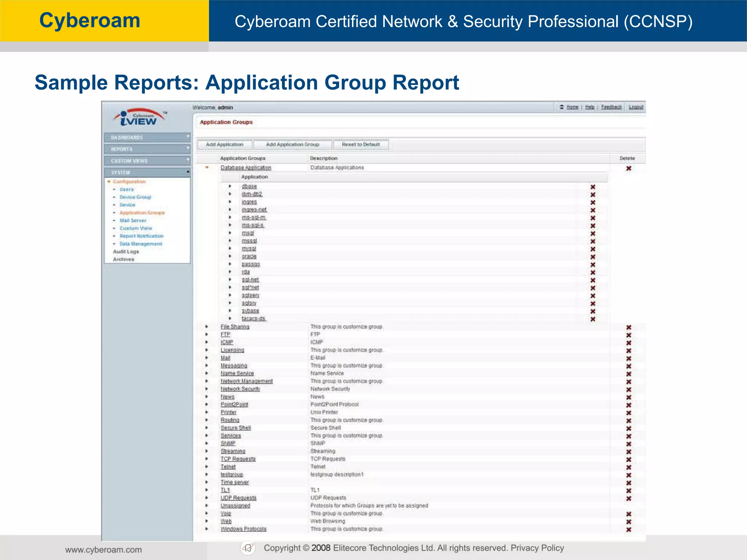Open the Time server group link
The height and width of the screenshot is (560, 747).
[235, 482]
